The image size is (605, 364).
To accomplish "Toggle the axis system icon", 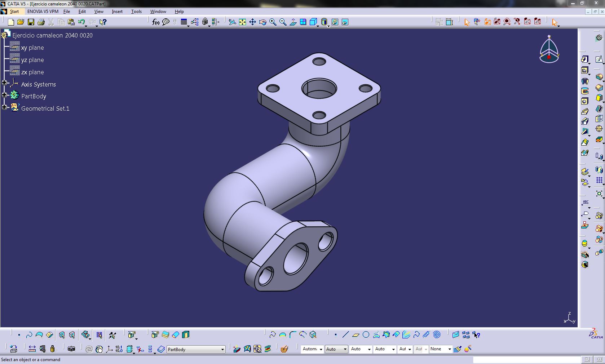I will [x=109, y=349].
